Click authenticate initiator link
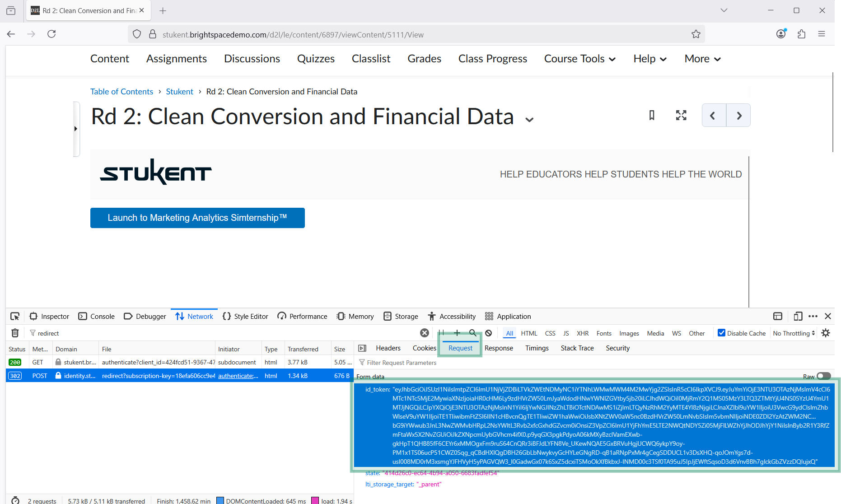This screenshot has width=841, height=504. (238, 376)
